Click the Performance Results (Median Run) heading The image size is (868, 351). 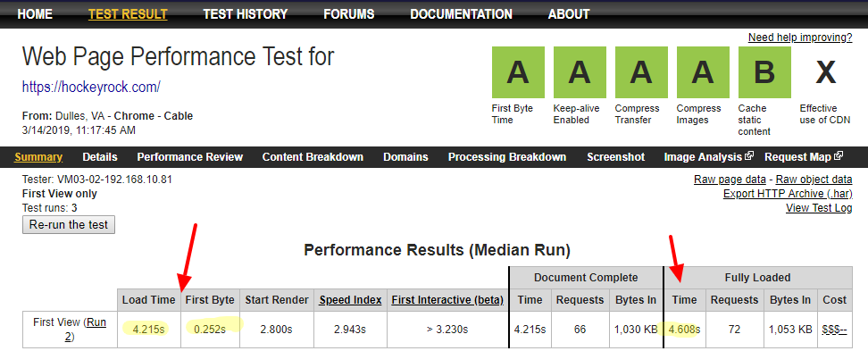pos(437,250)
